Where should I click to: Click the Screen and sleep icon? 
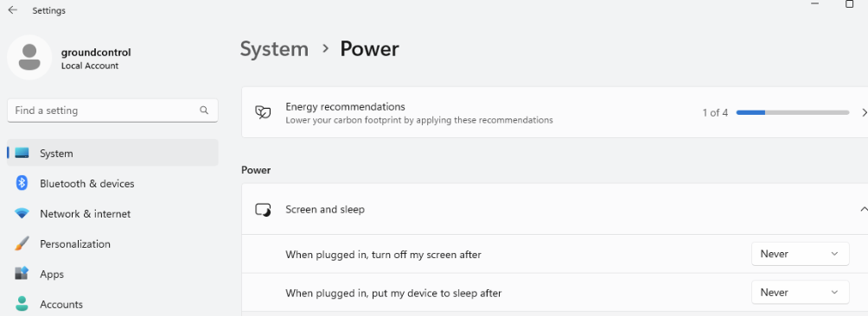263,210
